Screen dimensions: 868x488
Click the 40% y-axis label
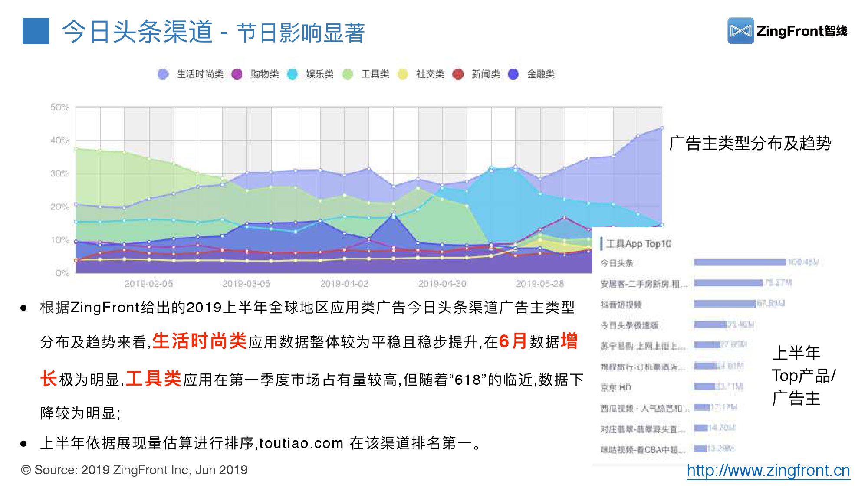[x=60, y=140]
